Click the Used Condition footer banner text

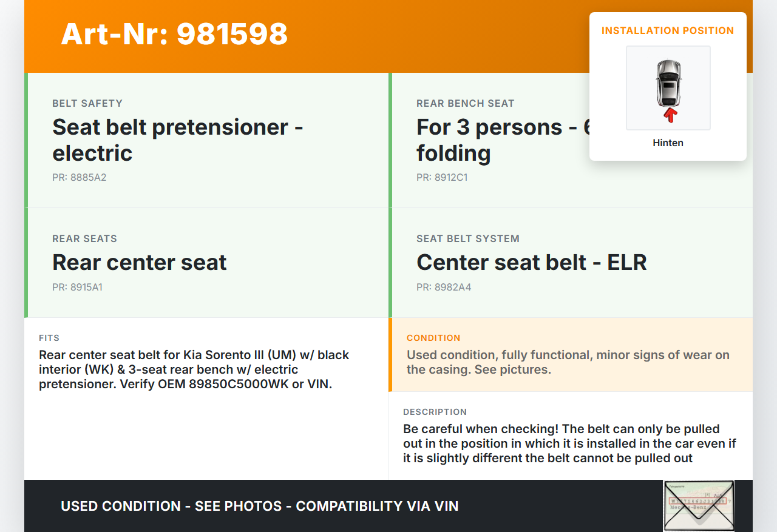point(259,506)
